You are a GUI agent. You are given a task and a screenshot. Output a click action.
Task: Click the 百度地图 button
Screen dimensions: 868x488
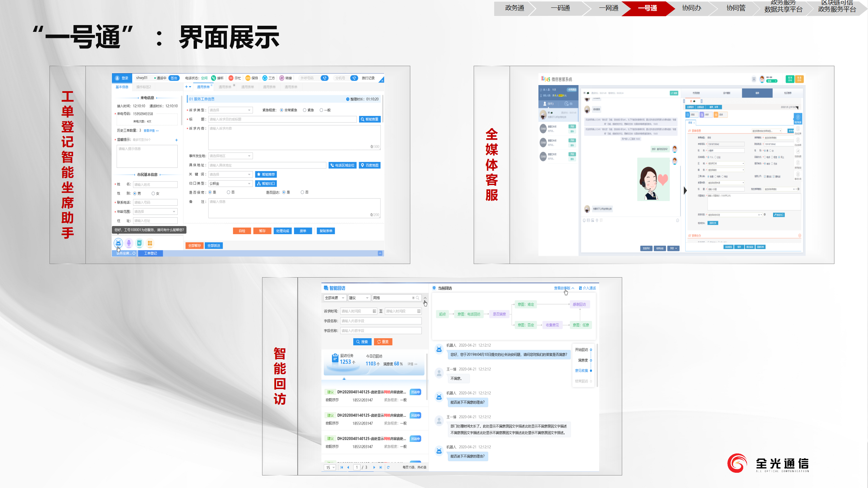pos(370,165)
